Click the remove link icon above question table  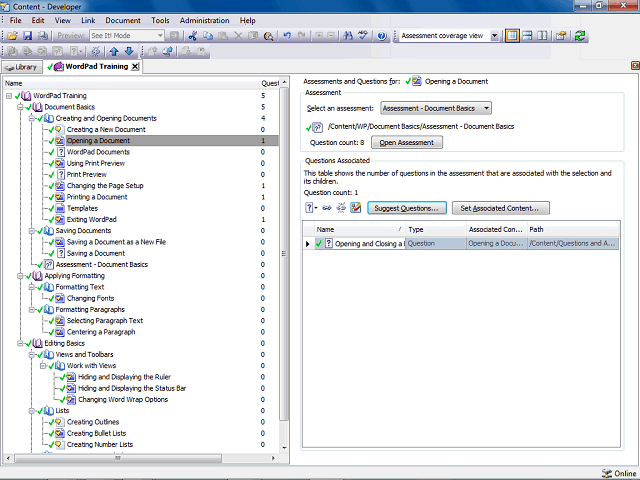click(341, 208)
